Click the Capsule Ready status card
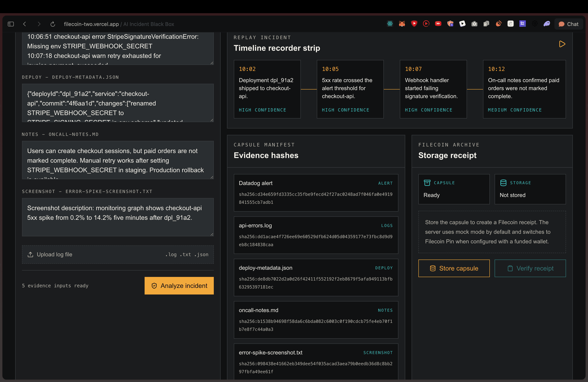Viewport: 588px width, 382px height. (454, 189)
